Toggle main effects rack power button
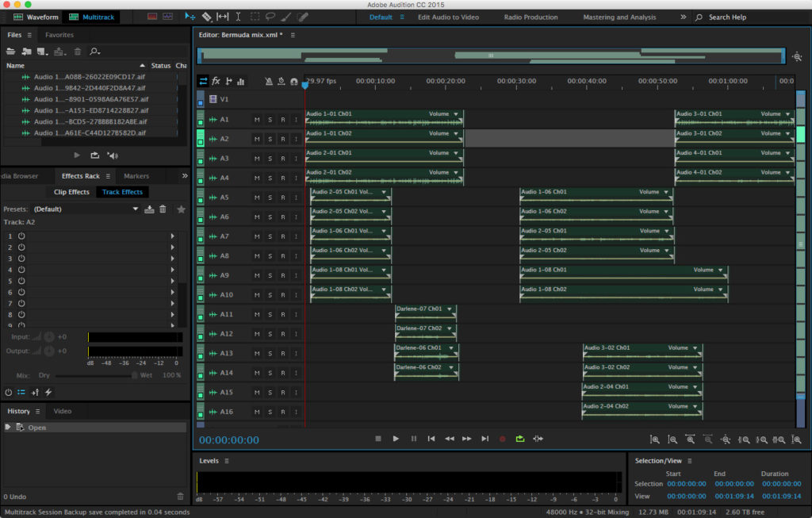 click(x=8, y=392)
